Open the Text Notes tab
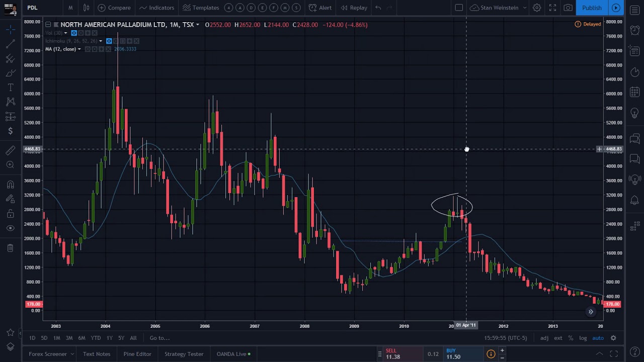 (x=97, y=354)
